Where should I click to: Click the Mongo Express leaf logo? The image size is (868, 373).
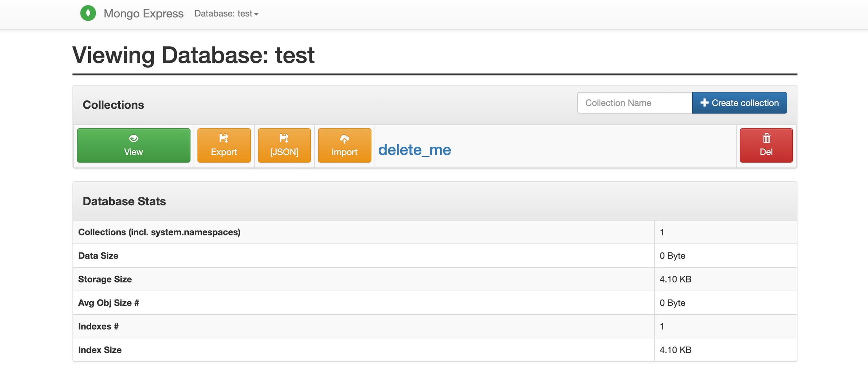[88, 13]
